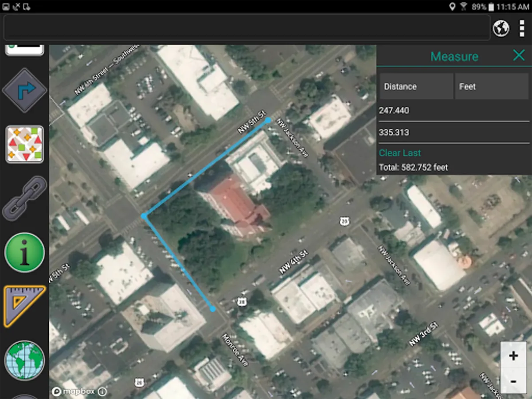Screen dimensions: 532x399
Task: Tap the measure endpoint near Monroe Ave
Action: 213,309
